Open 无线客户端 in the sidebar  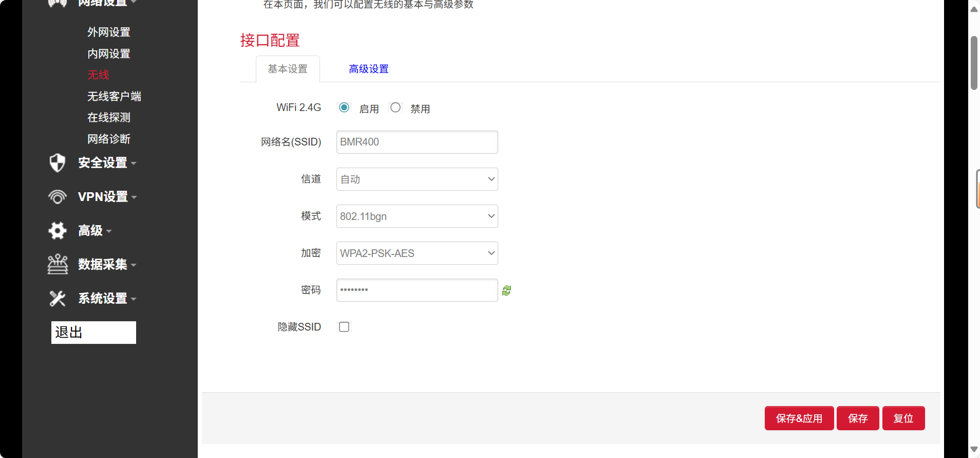coord(114,96)
